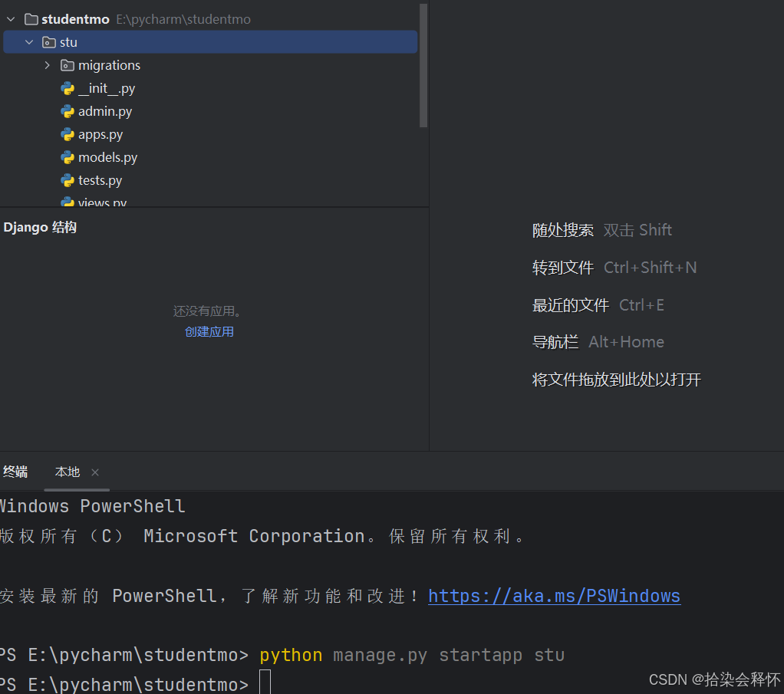Switch to the 本地 terminal tab
The image size is (784, 694).
(68, 472)
